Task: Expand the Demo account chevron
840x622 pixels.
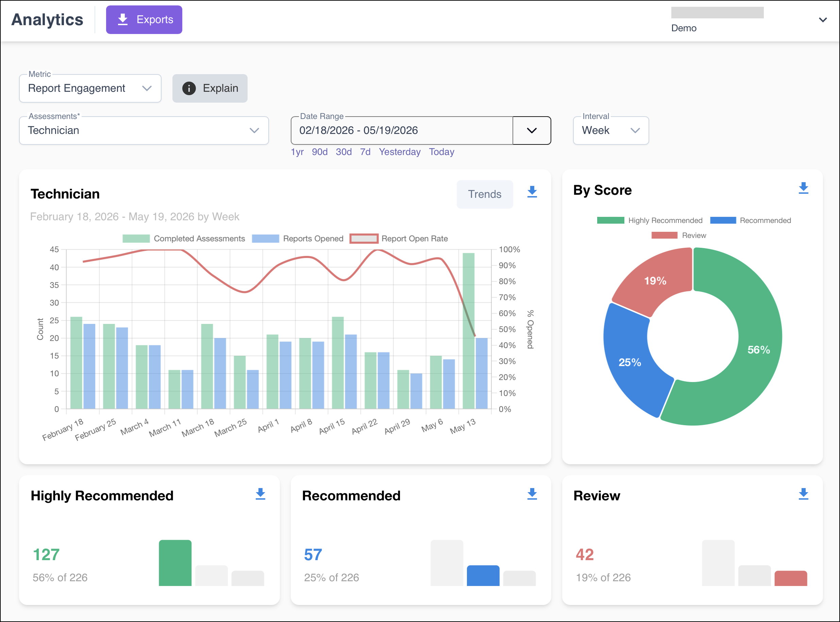Action: tap(823, 20)
